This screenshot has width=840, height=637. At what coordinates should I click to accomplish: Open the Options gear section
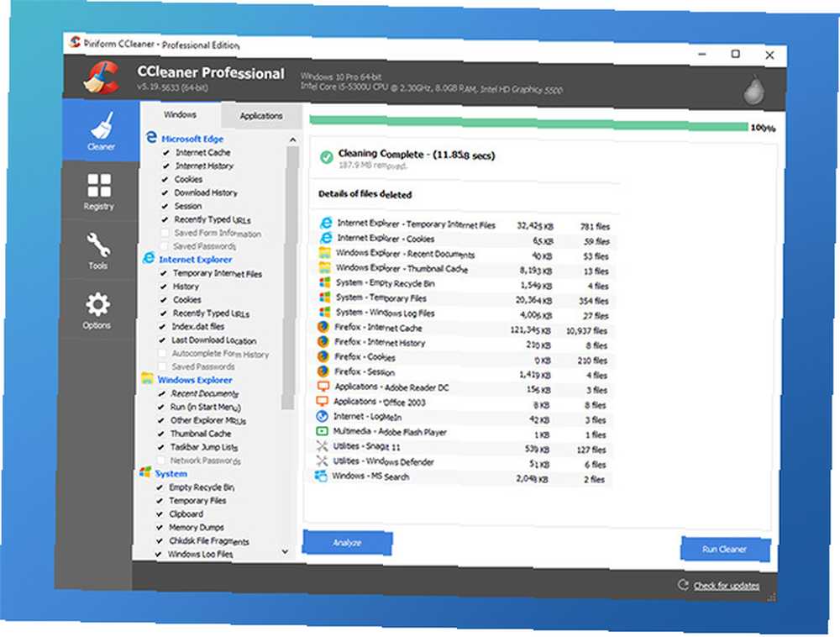97,310
